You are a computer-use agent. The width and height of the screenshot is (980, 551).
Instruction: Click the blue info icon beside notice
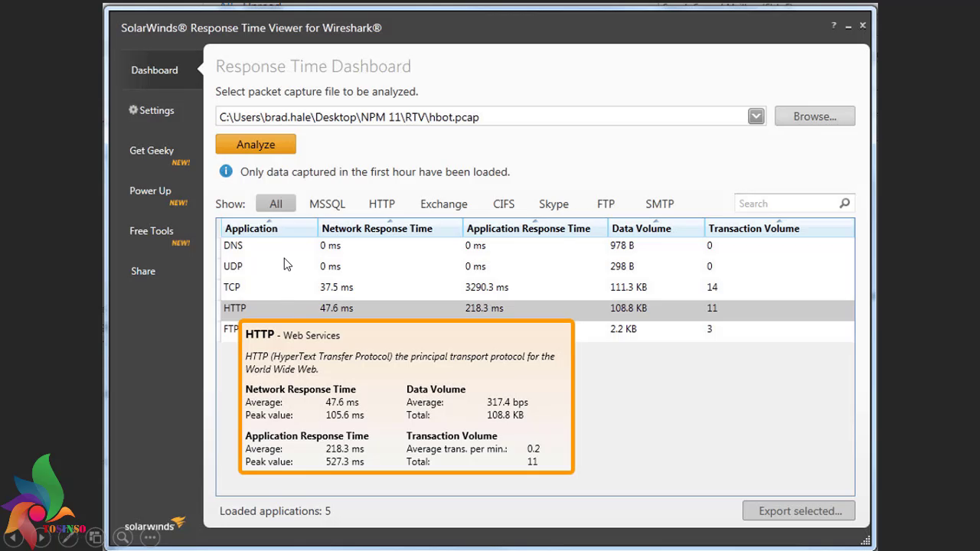point(226,171)
